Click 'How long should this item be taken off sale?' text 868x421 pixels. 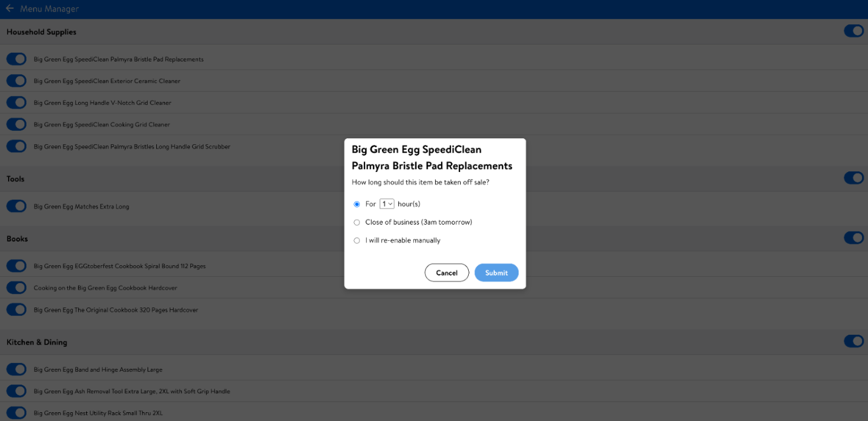point(421,182)
